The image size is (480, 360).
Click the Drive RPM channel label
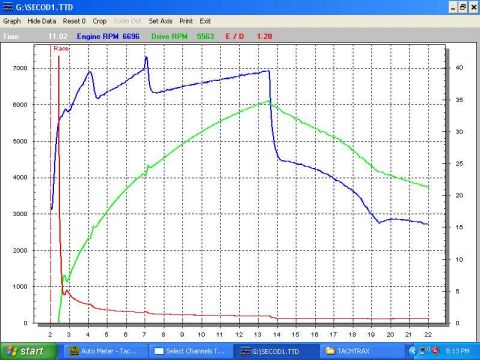pyautogui.click(x=169, y=36)
